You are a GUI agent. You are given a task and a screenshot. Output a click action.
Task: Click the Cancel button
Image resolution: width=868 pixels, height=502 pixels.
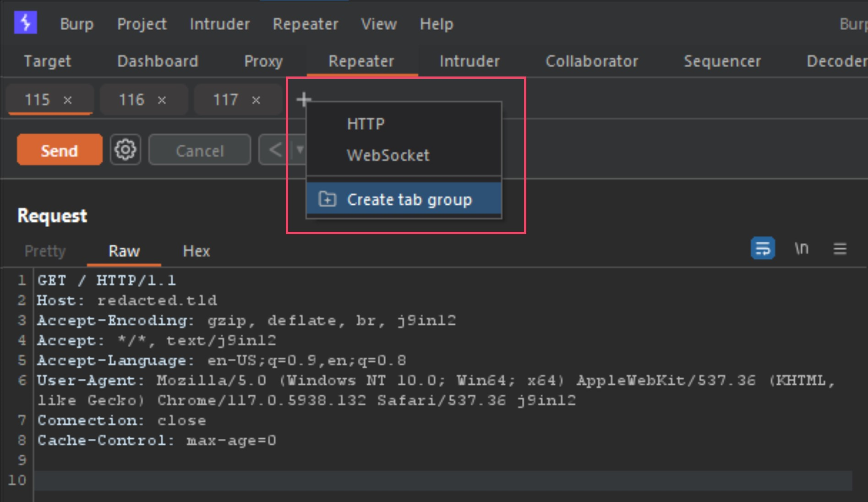click(200, 150)
